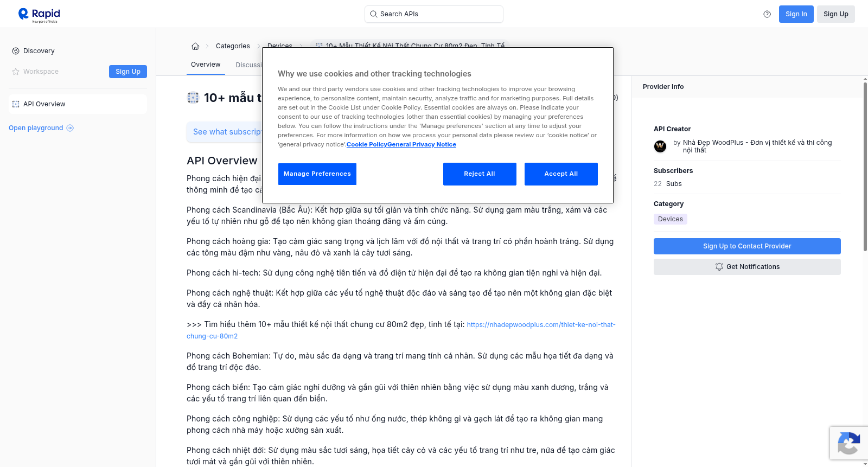The height and width of the screenshot is (467, 868).
Task: Open the Rapid logo homepage
Action: [x=39, y=15]
